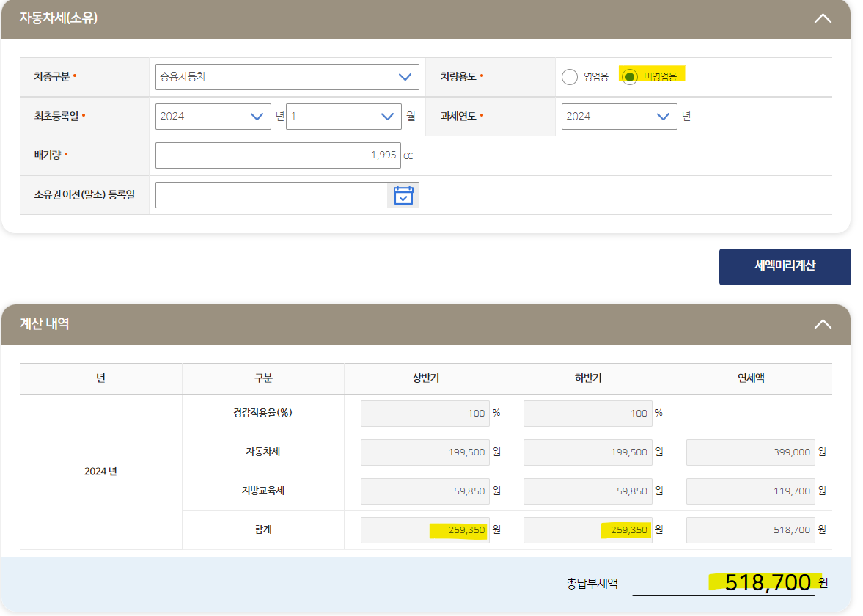
Task: Click the 구분 column header
Action: [263, 378]
